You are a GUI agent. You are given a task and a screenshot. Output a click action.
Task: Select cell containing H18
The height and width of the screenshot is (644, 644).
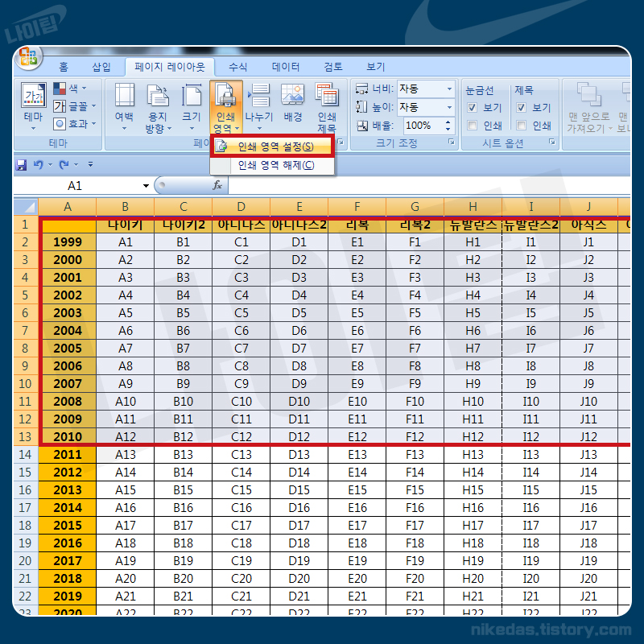[473, 543]
